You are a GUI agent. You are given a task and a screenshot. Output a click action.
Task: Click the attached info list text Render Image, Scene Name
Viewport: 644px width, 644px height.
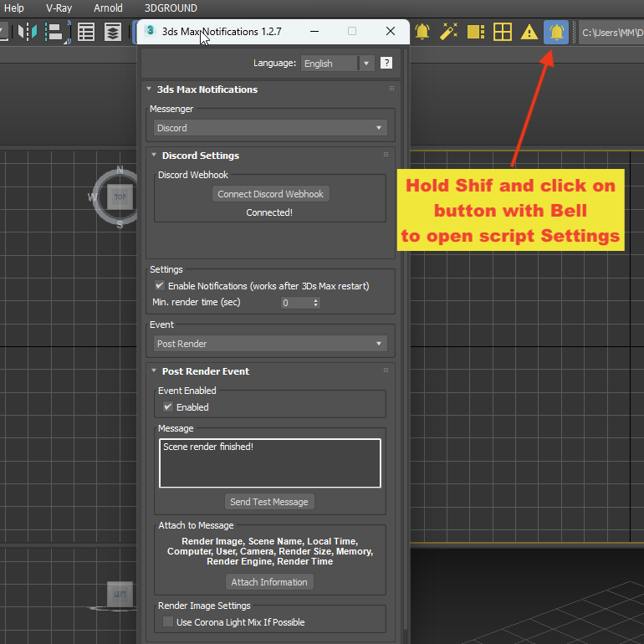(x=270, y=551)
